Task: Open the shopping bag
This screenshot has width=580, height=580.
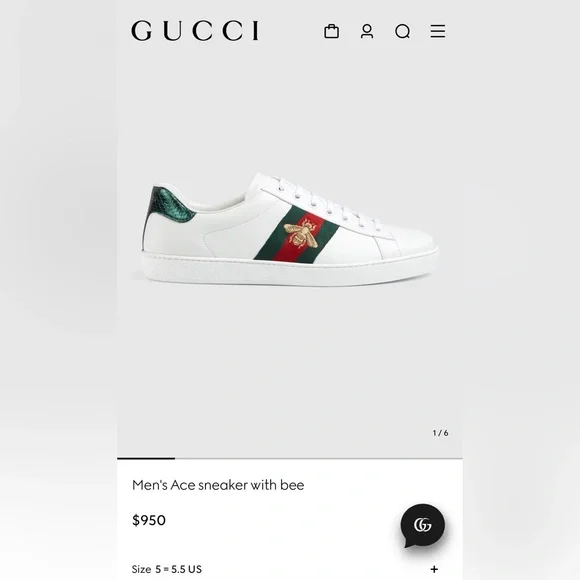Action: pyautogui.click(x=331, y=31)
